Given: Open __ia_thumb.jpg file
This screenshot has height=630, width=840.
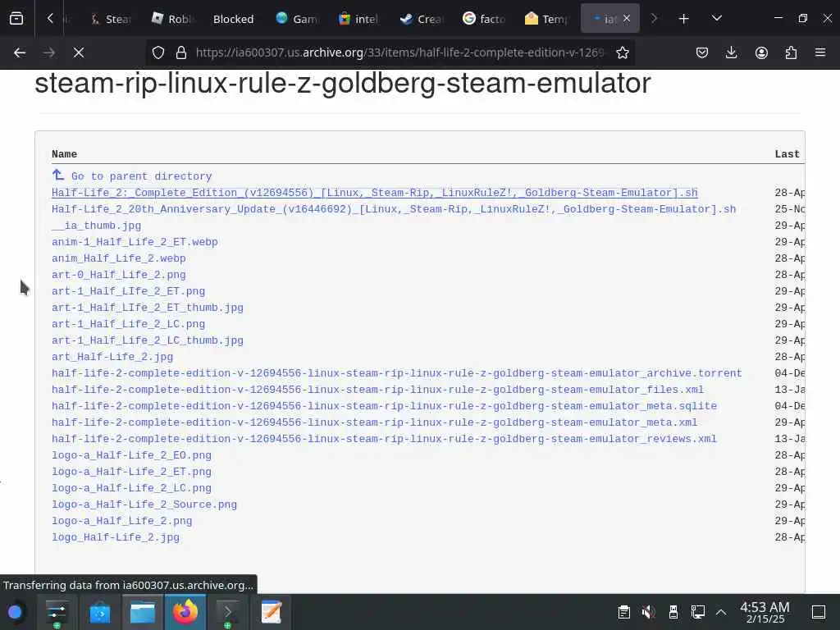Looking at the screenshot, I should click(x=97, y=226).
